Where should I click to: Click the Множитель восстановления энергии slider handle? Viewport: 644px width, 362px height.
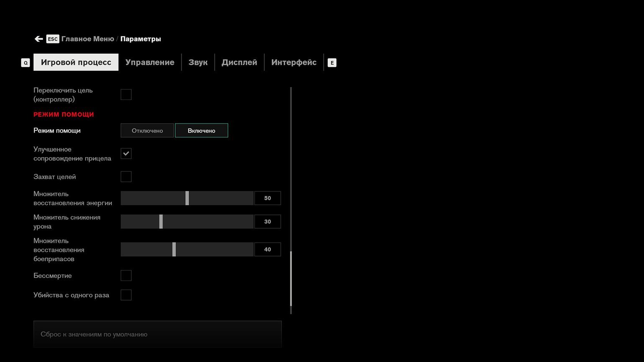click(187, 198)
